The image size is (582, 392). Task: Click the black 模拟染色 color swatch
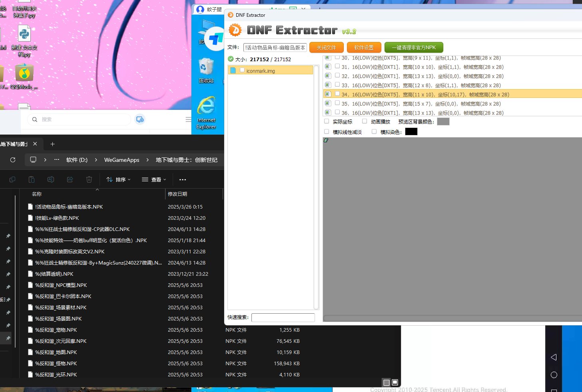pos(411,132)
